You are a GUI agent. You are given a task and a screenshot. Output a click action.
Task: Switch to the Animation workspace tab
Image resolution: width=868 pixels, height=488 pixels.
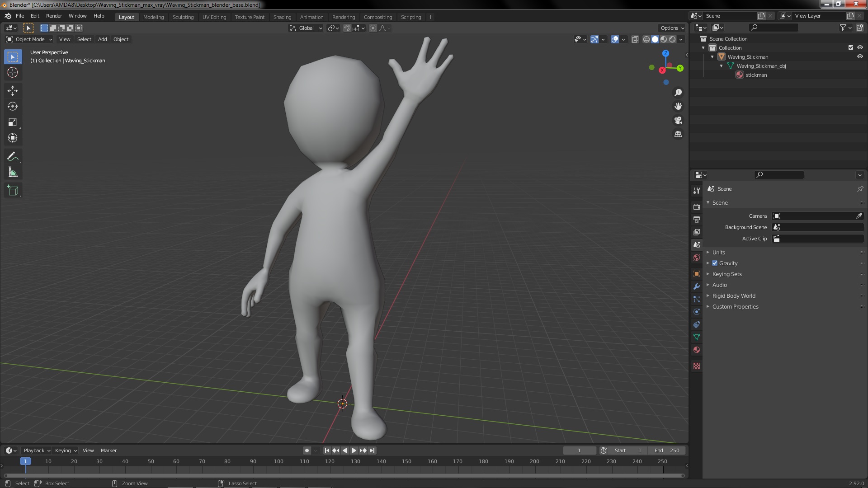tap(311, 17)
